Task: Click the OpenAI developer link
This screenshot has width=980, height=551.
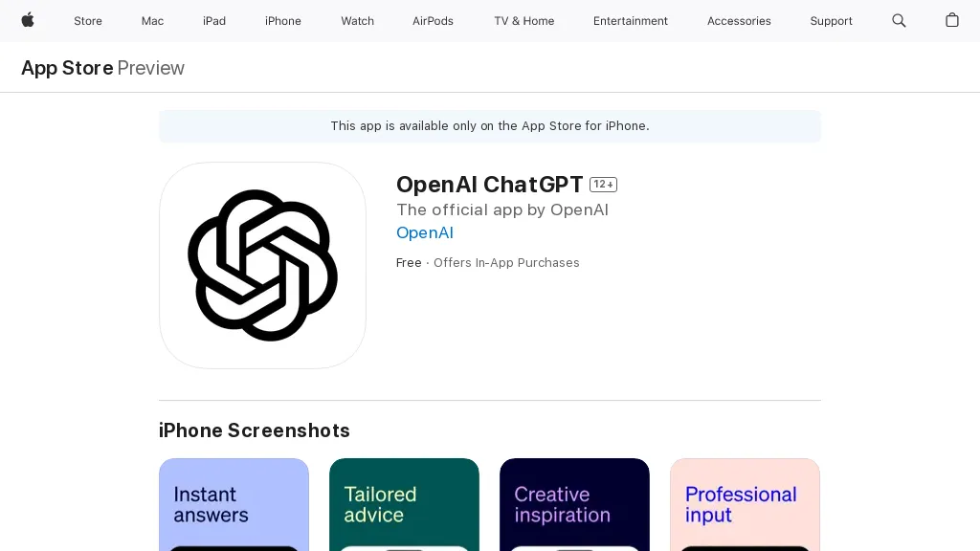Action: [x=425, y=232]
